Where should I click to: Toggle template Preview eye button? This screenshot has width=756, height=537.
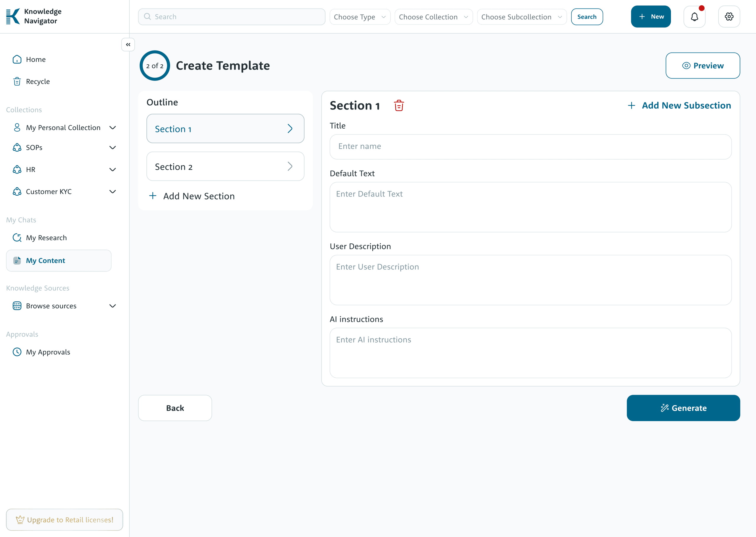pyautogui.click(x=703, y=66)
